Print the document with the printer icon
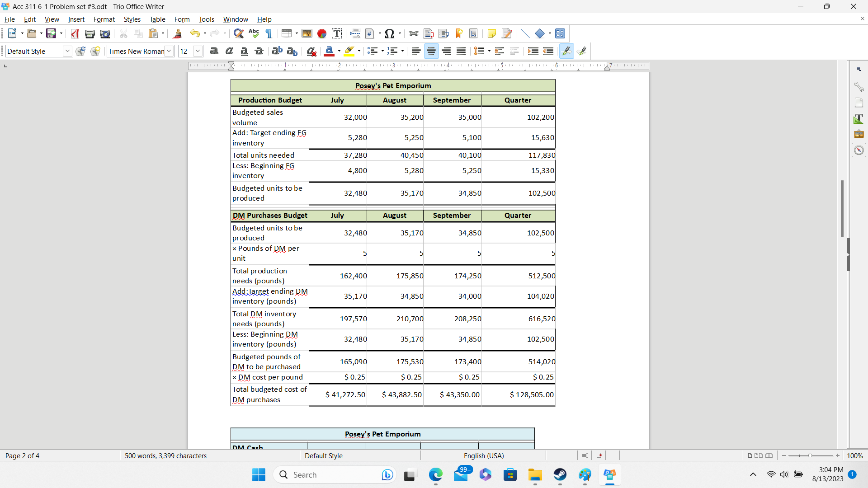This screenshot has height=488, width=868. [90, 33]
